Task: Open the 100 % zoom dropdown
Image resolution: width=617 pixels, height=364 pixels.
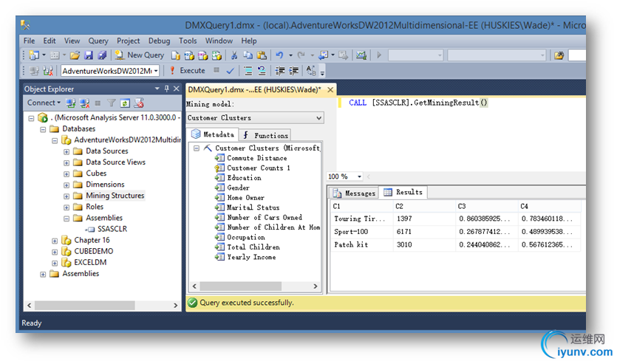Action: pyautogui.click(x=359, y=176)
